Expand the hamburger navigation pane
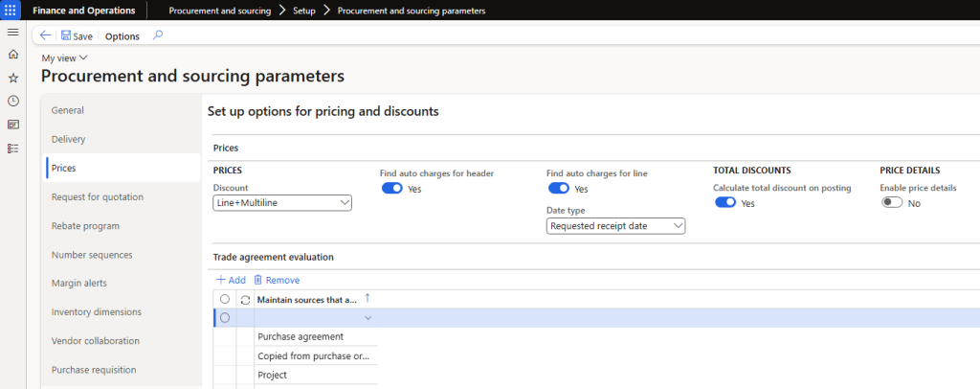The width and height of the screenshot is (980, 389). click(12, 33)
